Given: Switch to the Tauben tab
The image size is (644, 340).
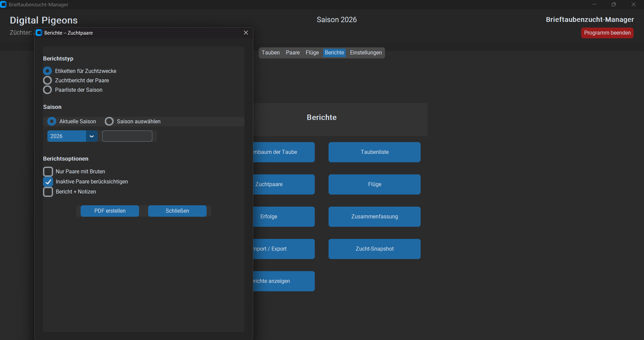Looking at the screenshot, I should point(271,53).
